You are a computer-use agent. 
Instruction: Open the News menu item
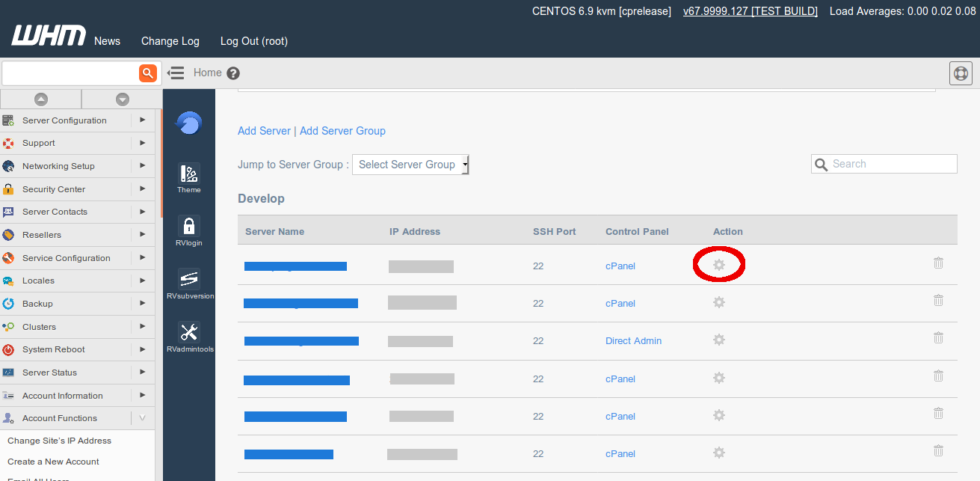(x=107, y=41)
